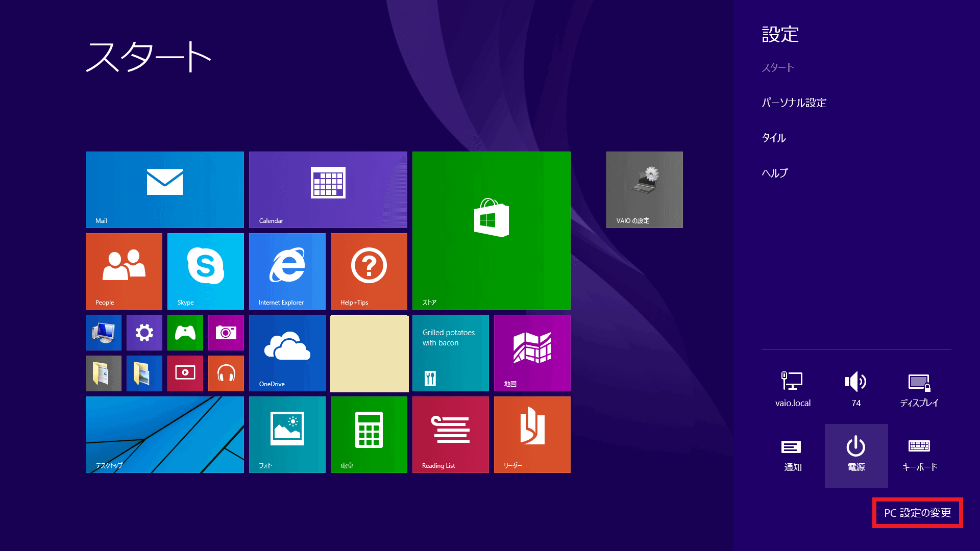Open the OneDrive tile
Screen dimensions: 980x551
click(x=287, y=353)
